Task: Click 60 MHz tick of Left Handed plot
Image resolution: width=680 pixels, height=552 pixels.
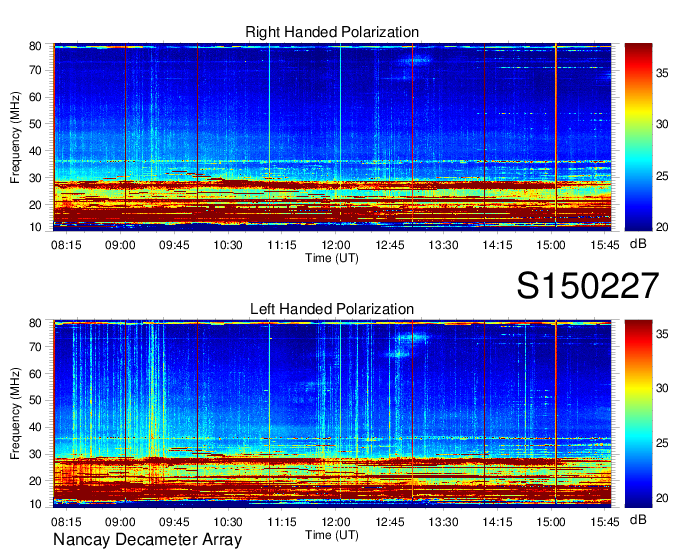Action: [x=35, y=374]
